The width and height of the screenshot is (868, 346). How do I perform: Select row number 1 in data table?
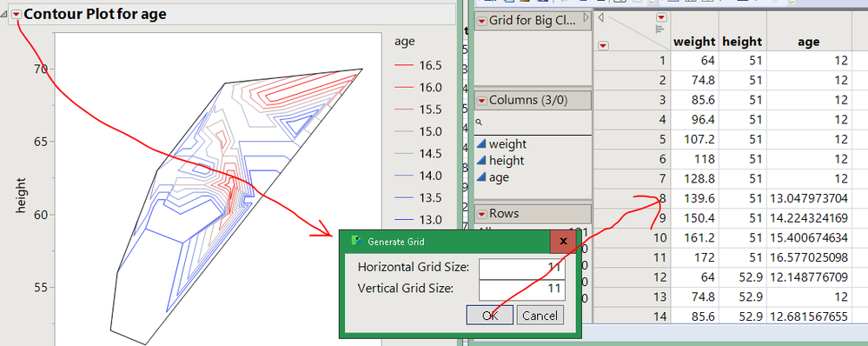pyautogui.click(x=632, y=60)
